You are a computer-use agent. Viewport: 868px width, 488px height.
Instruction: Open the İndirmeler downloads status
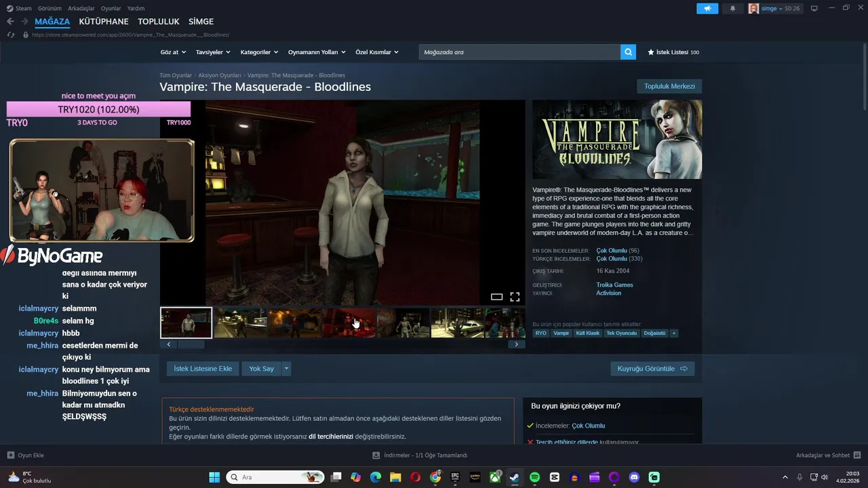(x=420, y=455)
